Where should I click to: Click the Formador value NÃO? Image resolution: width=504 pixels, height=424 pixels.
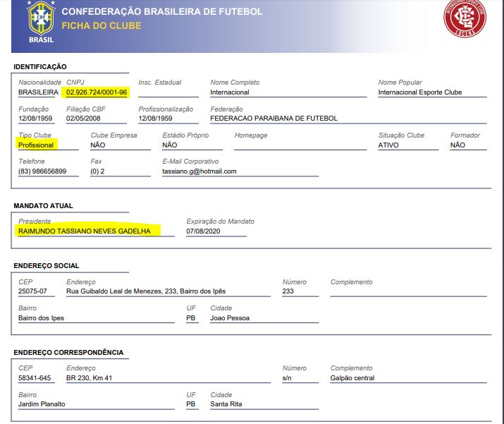457,145
